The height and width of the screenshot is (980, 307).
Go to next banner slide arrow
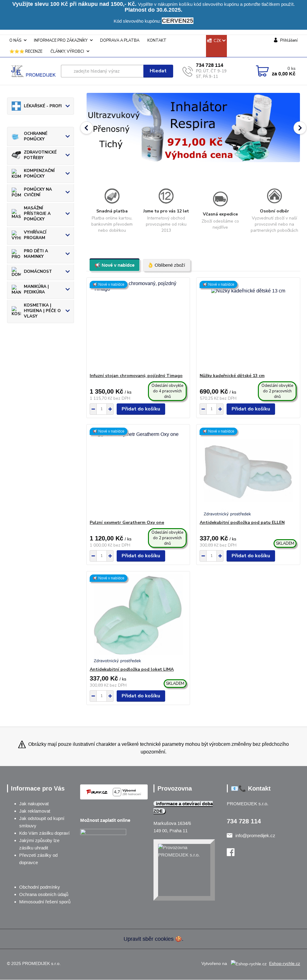299,128
